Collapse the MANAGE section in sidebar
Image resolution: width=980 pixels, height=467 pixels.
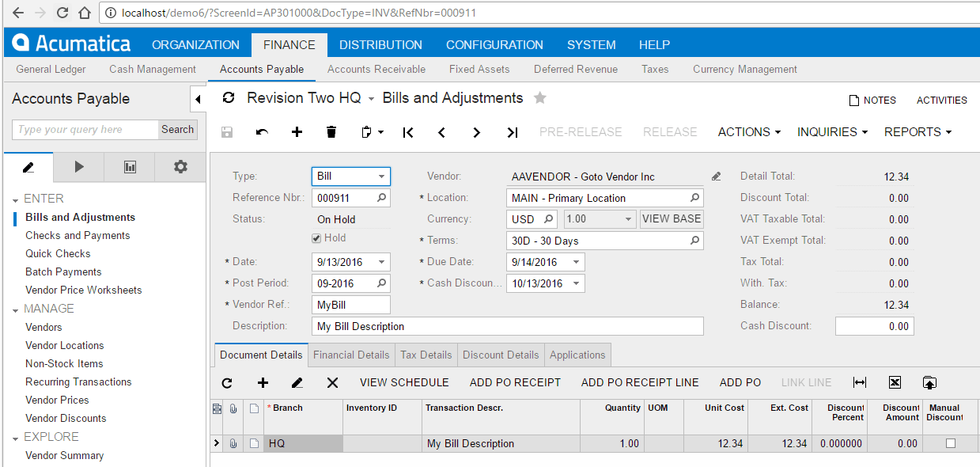[15, 309]
